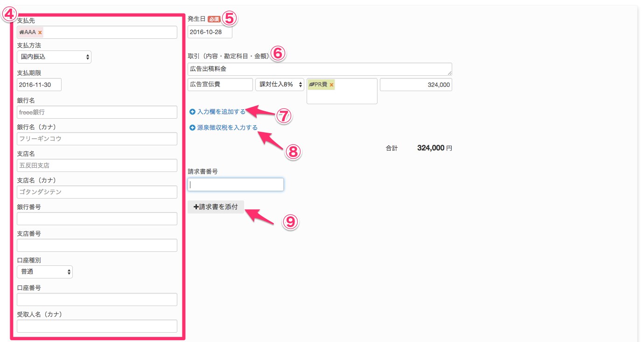Click the 源泉徴収税を入力する link
This screenshot has width=644, height=342.
coord(227,128)
